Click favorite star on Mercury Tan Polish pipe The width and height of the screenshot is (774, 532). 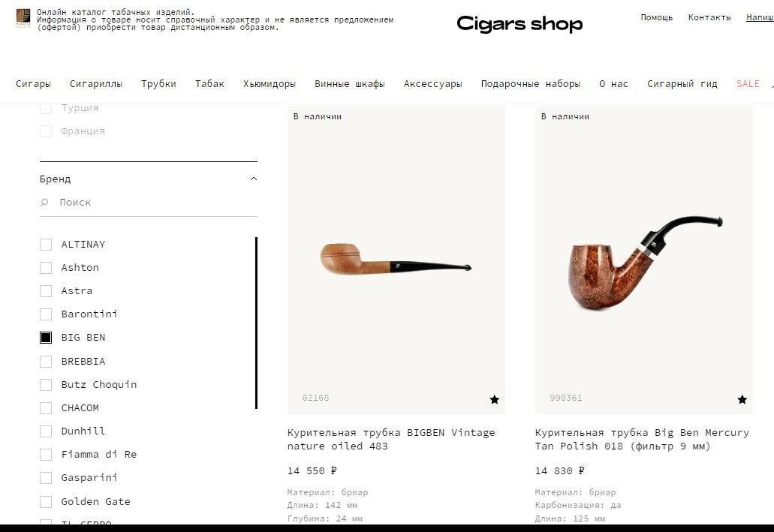pos(742,399)
